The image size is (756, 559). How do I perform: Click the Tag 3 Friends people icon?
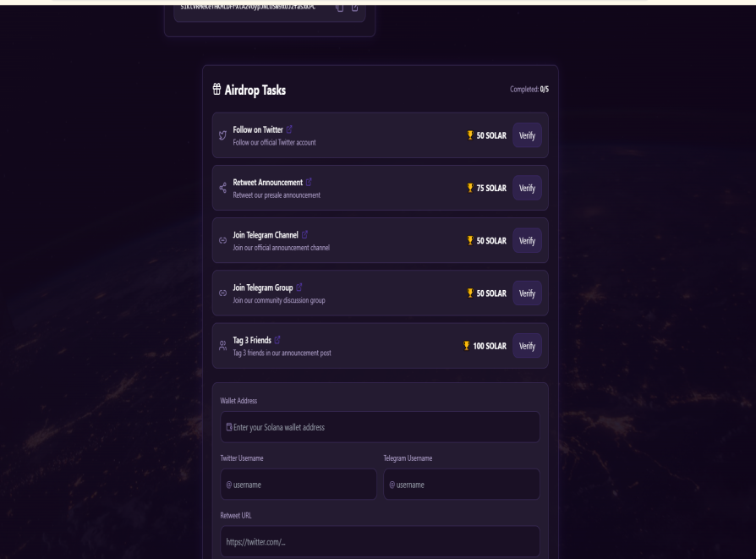click(x=222, y=345)
